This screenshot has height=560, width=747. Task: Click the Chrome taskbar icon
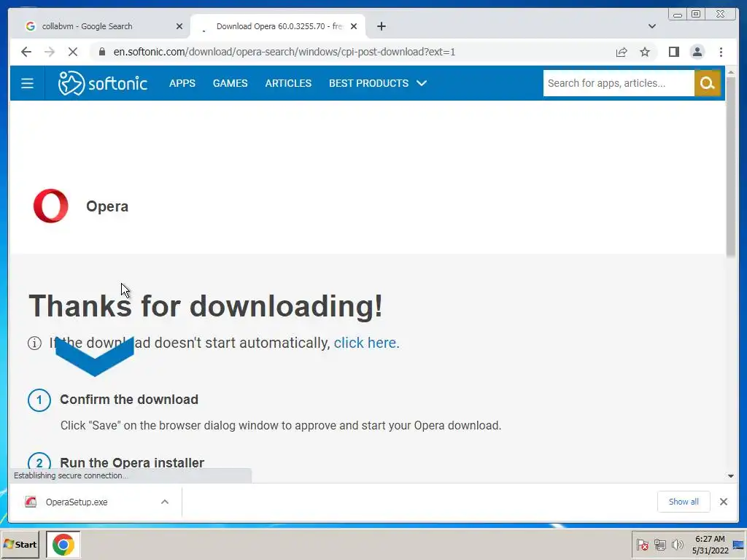click(63, 544)
